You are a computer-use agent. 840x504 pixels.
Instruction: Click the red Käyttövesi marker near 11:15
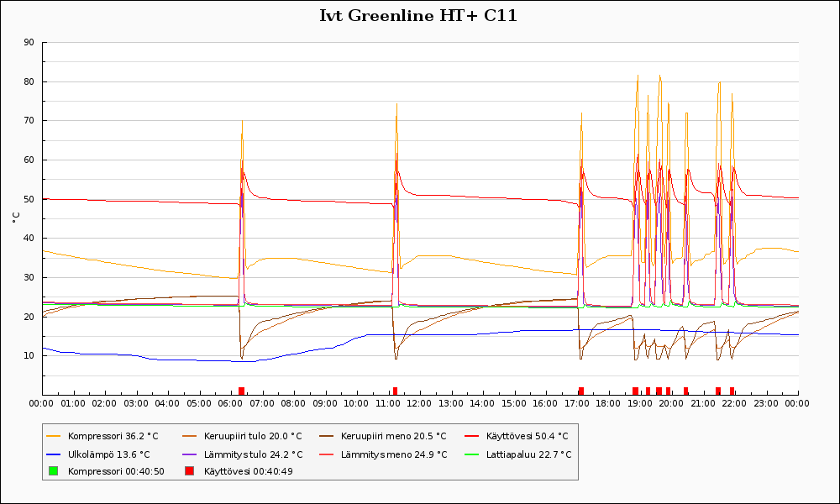[x=396, y=391]
